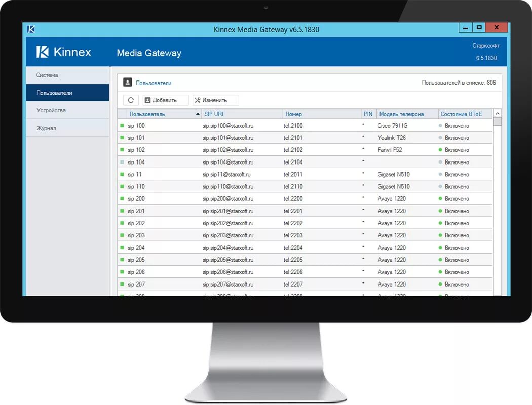Select the sip 203 user row

click(x=305, y=235)
